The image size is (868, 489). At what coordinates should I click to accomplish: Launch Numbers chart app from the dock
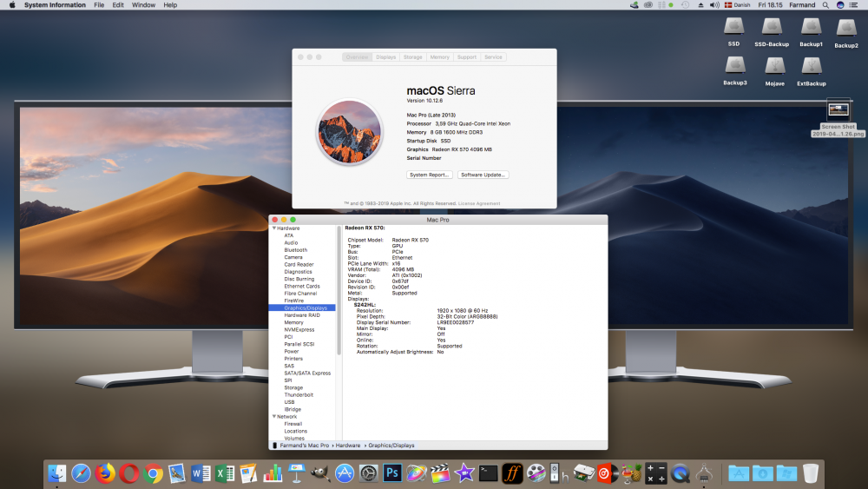pos(273,473)
